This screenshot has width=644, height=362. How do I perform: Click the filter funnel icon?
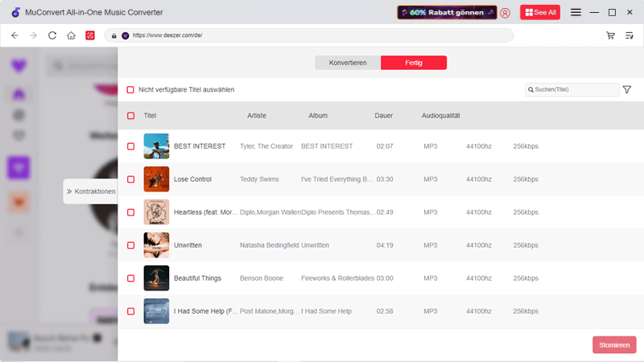click(x=627, y=89)
